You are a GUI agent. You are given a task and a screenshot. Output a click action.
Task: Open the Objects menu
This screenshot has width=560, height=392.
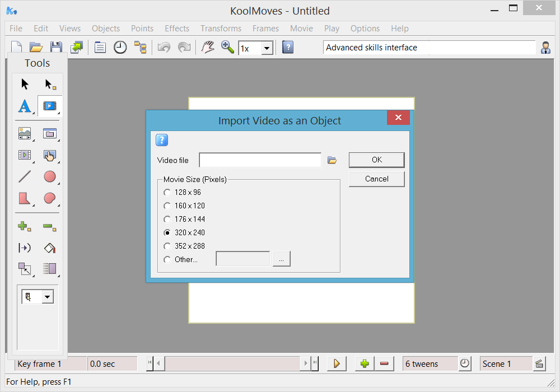click(106, 29)
